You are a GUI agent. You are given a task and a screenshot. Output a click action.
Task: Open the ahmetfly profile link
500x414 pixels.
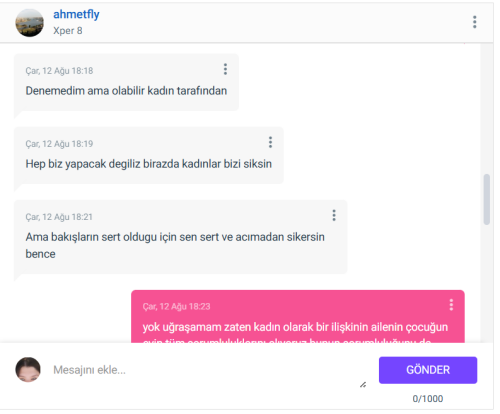pyautogui.click(x=76, y=14)
